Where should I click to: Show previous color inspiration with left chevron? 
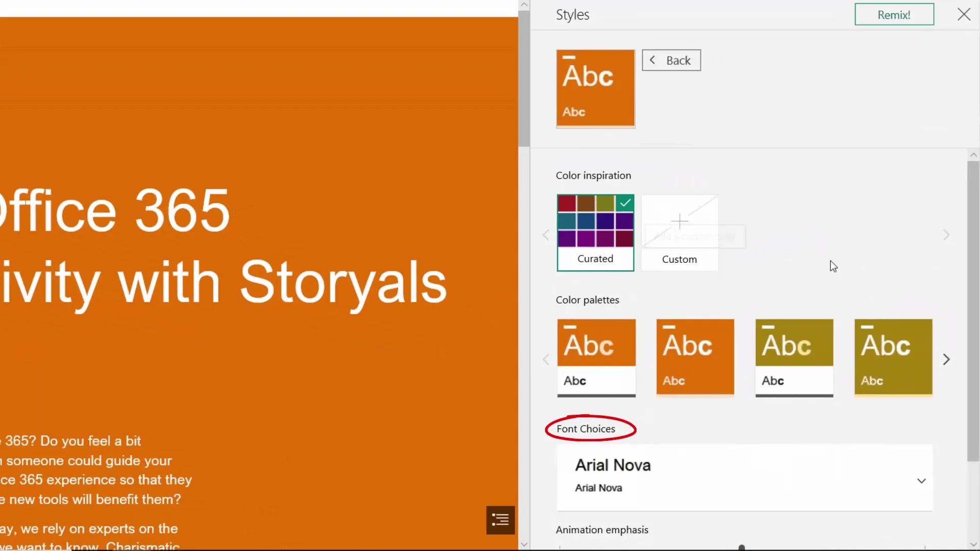tap(546, 235)
